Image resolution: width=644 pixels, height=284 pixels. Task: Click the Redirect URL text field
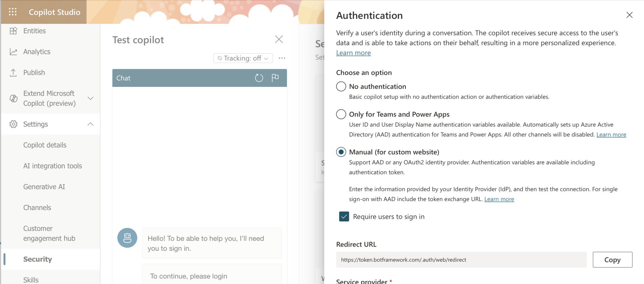461,260
